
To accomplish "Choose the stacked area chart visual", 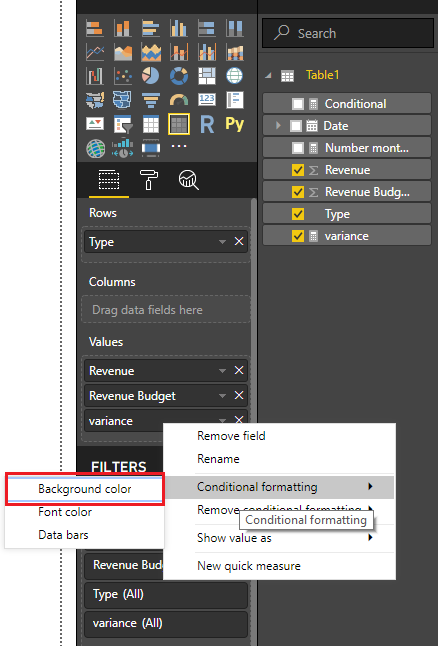I will [x=151, y=52].
